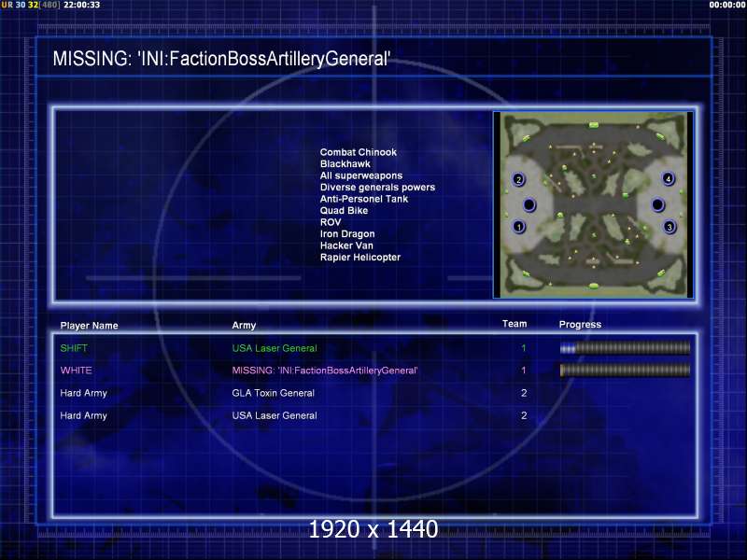
Task: Click WHITE's army 'MISSING: INI:FactionBossArtilleryGeneral' text
Action: (325, 370)
